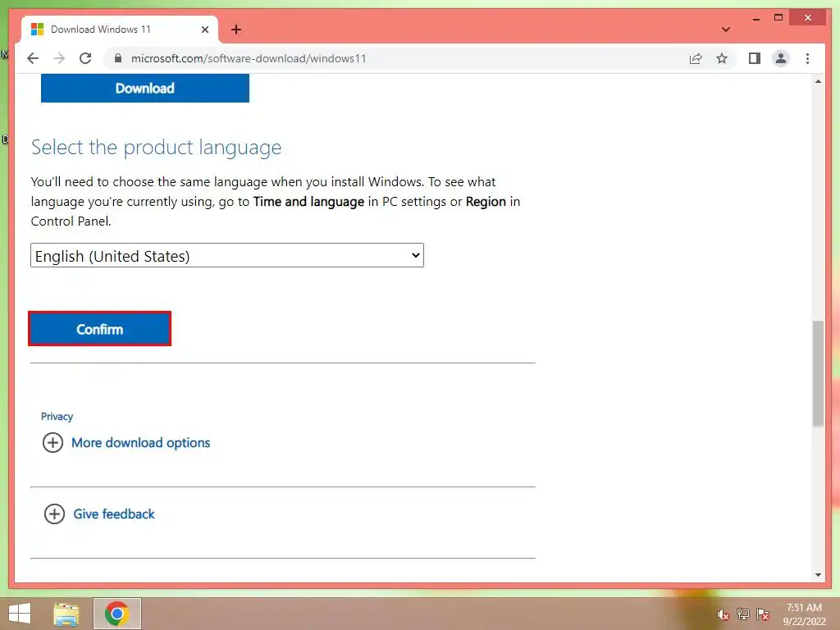Screen dimensions: 840x630
Task: Expand the plus icon beside More download options
Action: click(x=52, y=442)
